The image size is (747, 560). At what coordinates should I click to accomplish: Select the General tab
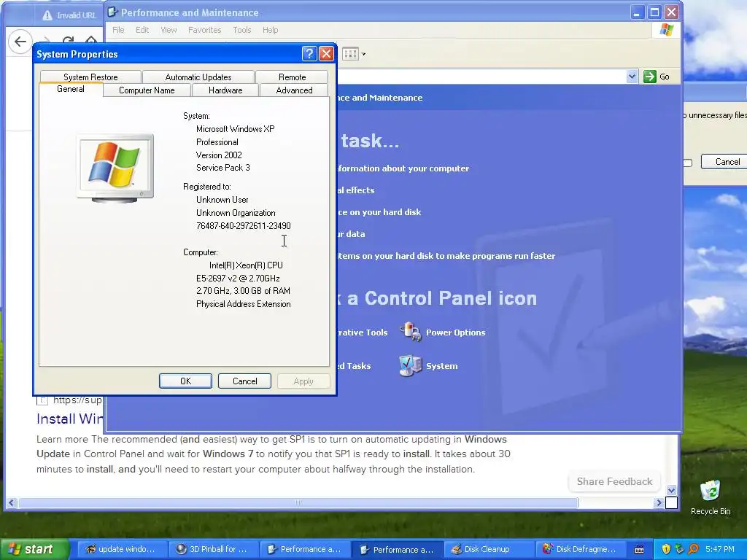(71, 89)
